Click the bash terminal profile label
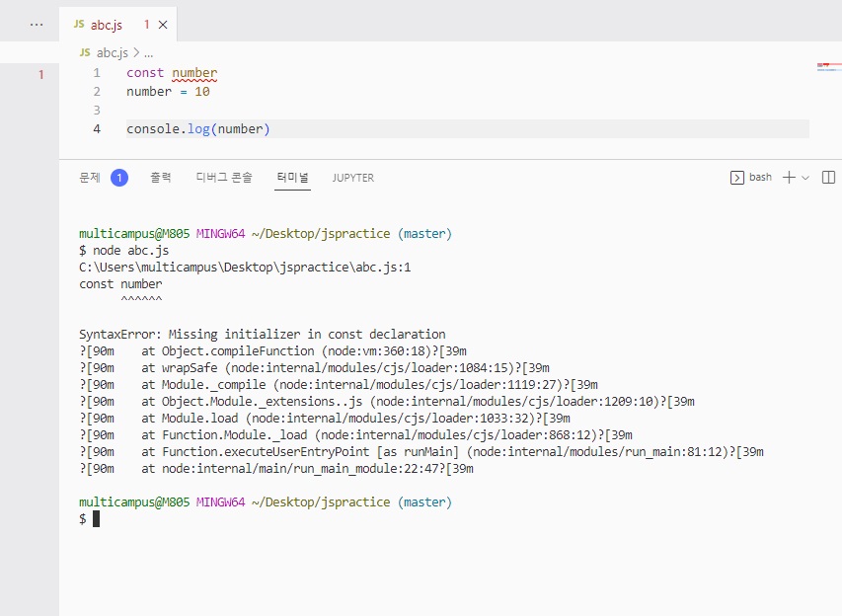The image size is (842, 616). click(760, 178)
